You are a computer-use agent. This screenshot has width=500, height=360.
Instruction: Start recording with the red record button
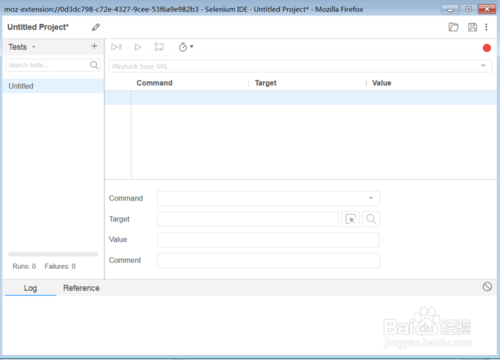pos(487,48)
